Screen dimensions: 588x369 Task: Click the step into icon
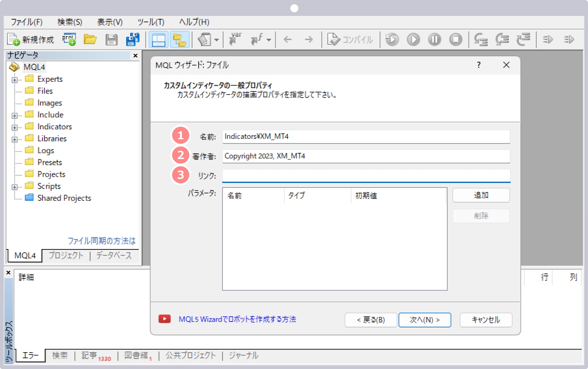(481, 39)
